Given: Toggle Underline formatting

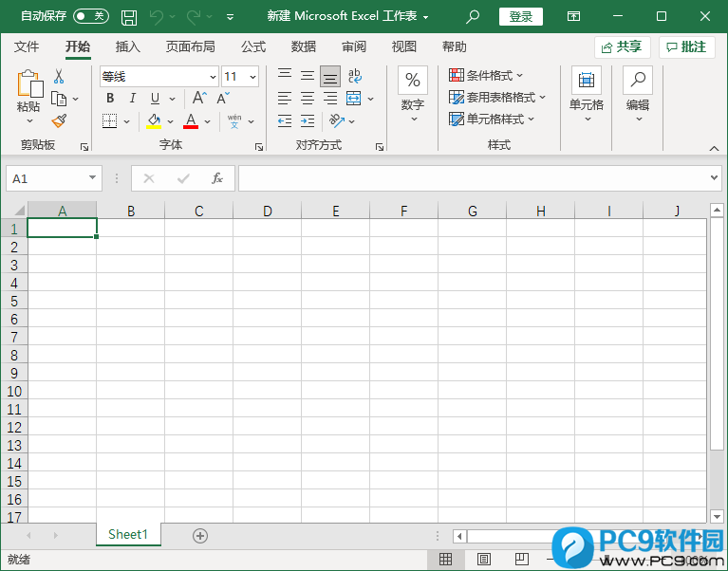Looking at the screenshot, I should pos(155,99).
